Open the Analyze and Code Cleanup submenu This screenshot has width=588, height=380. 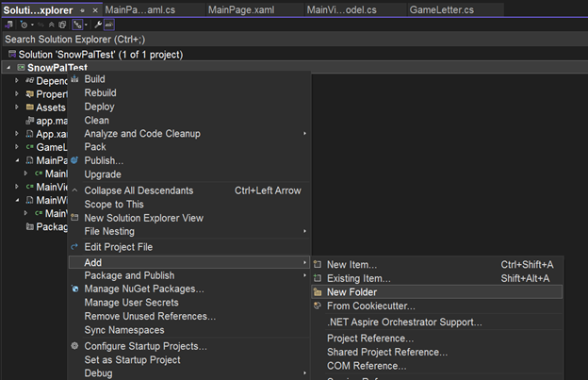tap(189, 134)
